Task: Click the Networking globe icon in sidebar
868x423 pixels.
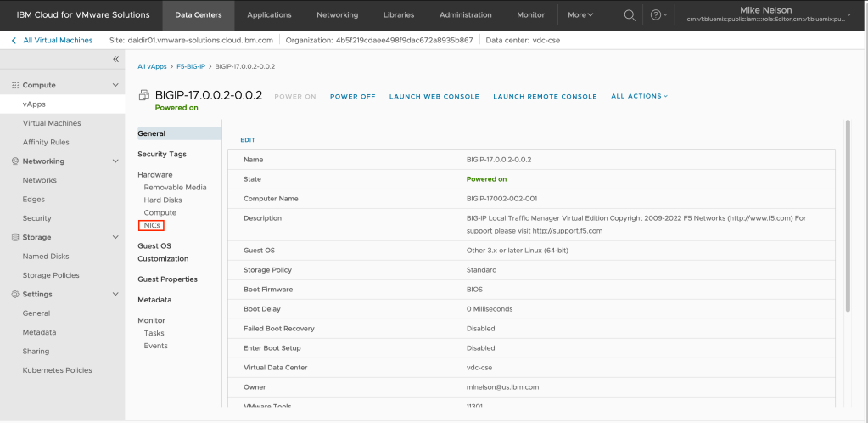Action: pos(14,161)
